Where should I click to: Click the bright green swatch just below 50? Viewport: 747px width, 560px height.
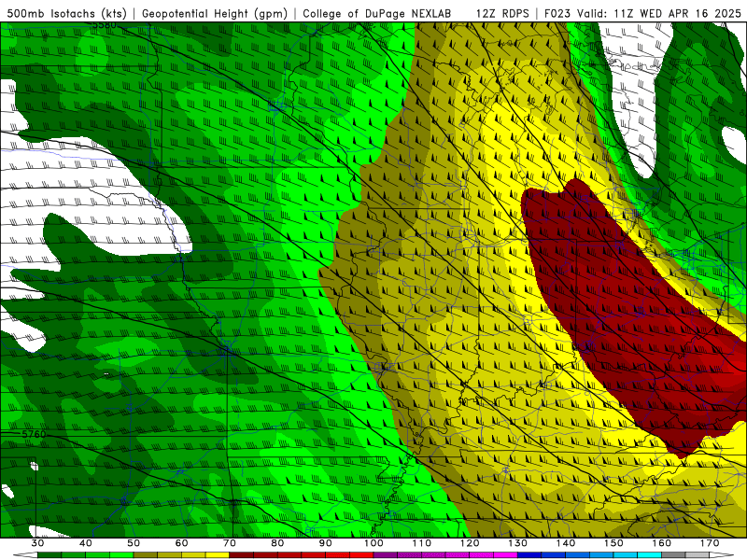[121, 555]
